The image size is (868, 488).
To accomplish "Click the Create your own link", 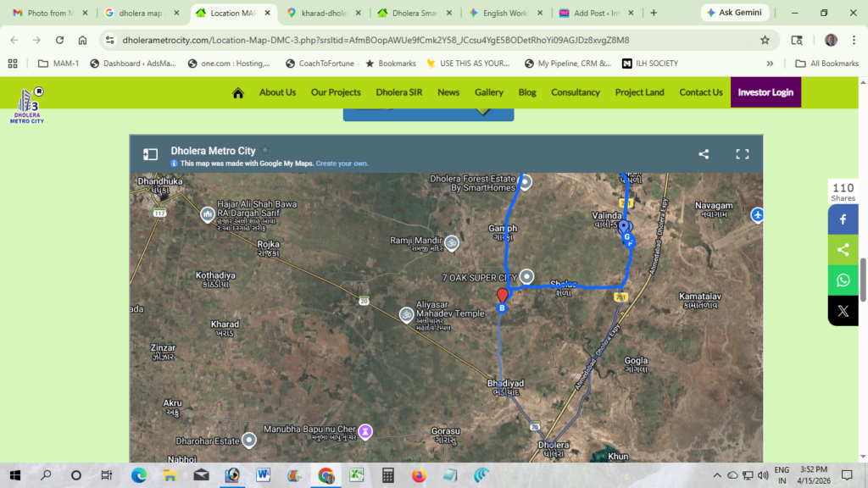I will coord(342,164).
